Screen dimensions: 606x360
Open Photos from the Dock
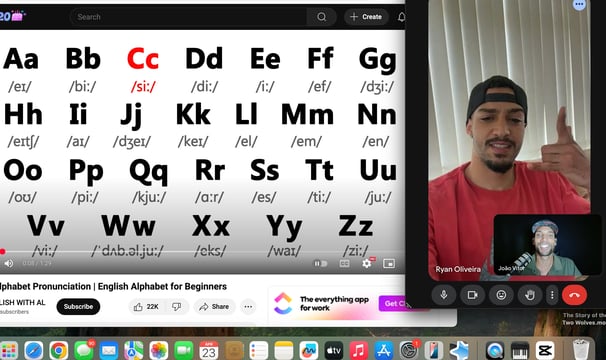158,351
